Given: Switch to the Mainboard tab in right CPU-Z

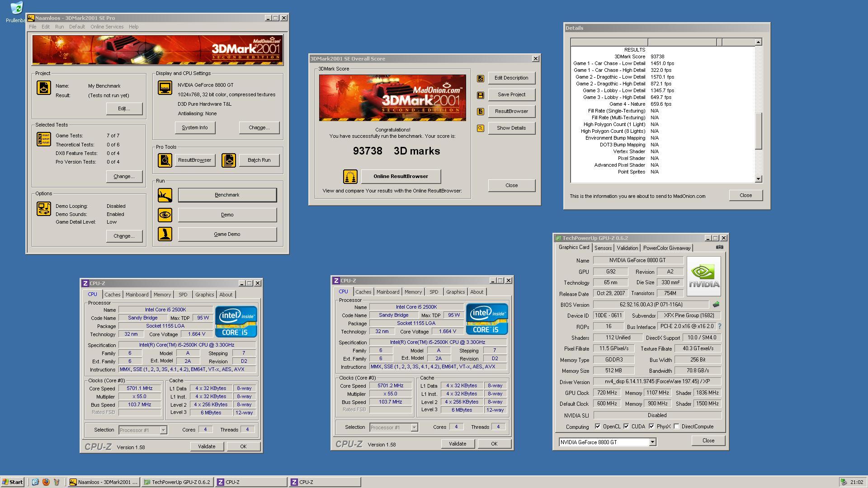Looking at the screenshot, I should 388,292.
